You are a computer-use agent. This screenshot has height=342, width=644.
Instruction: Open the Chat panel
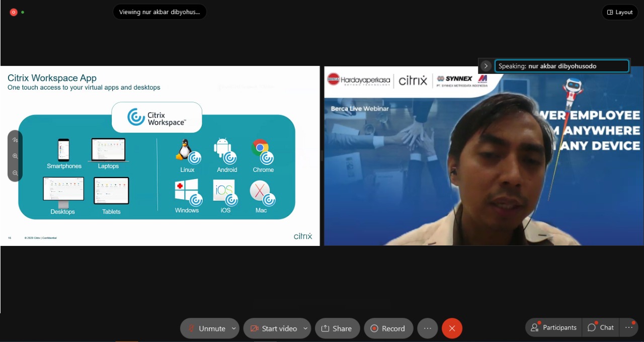pyautogui.click(x=601, y=327)
